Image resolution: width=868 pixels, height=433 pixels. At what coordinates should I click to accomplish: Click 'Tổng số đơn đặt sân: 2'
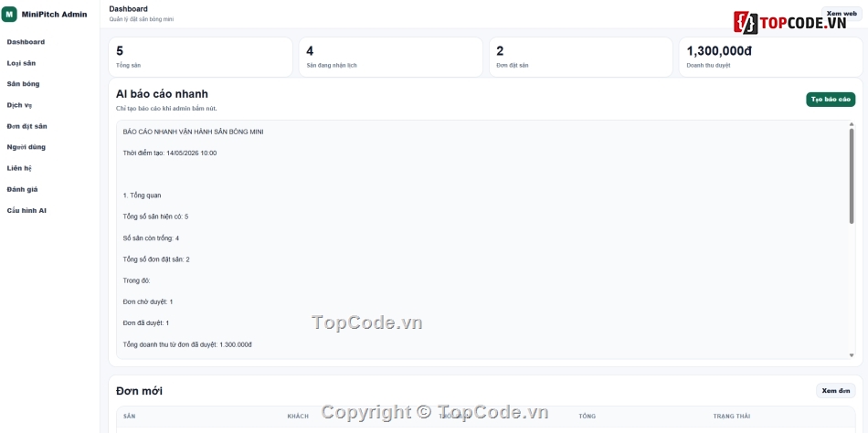(156, 259)
